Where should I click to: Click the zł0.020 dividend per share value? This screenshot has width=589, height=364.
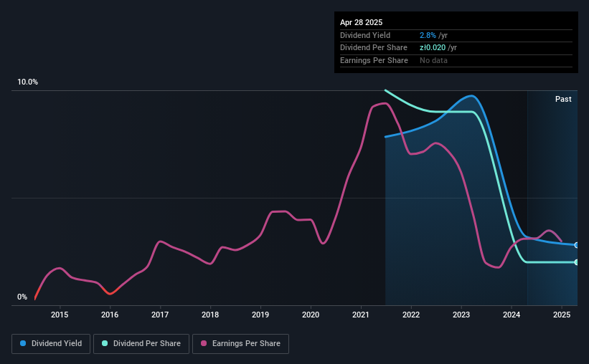[x=433, y=48]
